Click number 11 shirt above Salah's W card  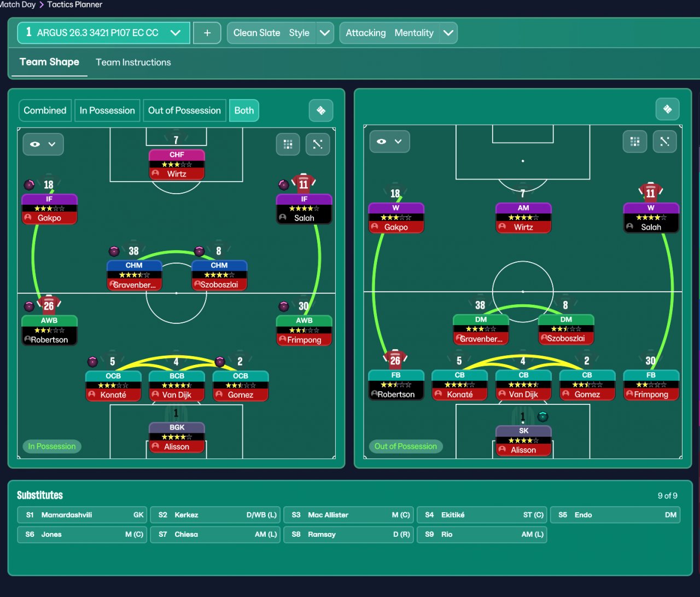pyautogui.click(x=650, y=193)
